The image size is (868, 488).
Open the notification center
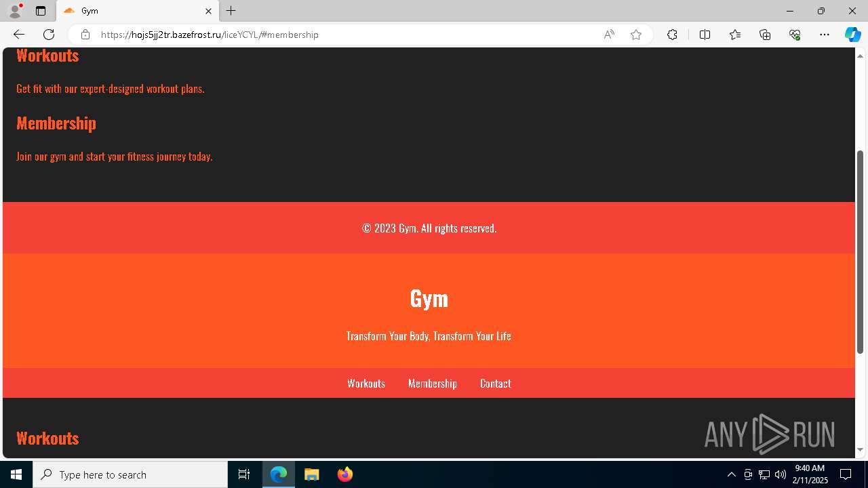846,474
